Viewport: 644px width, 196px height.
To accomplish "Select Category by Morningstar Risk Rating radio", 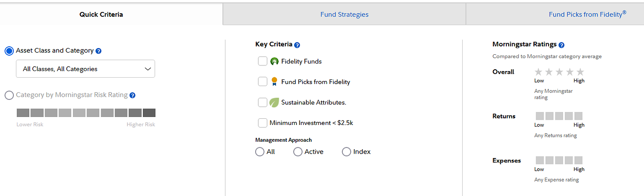I will click(x=9, y=95).
